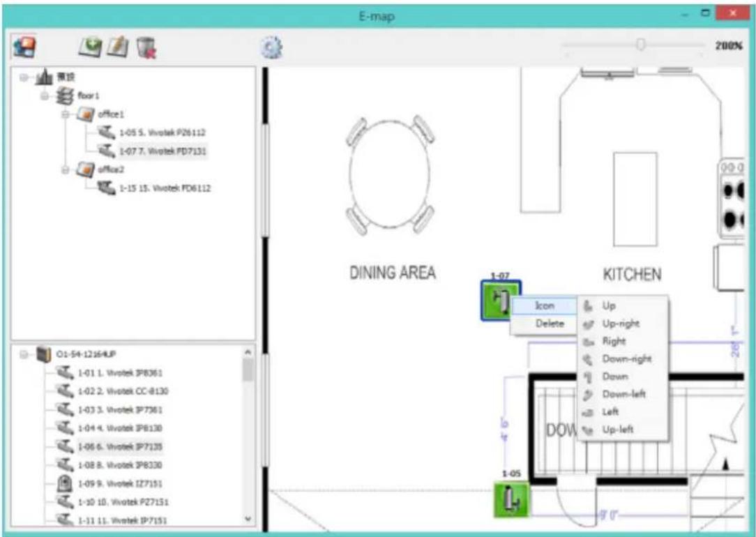
Task: Open the Icon submenu entry
Action: click(x=545, y=305)
